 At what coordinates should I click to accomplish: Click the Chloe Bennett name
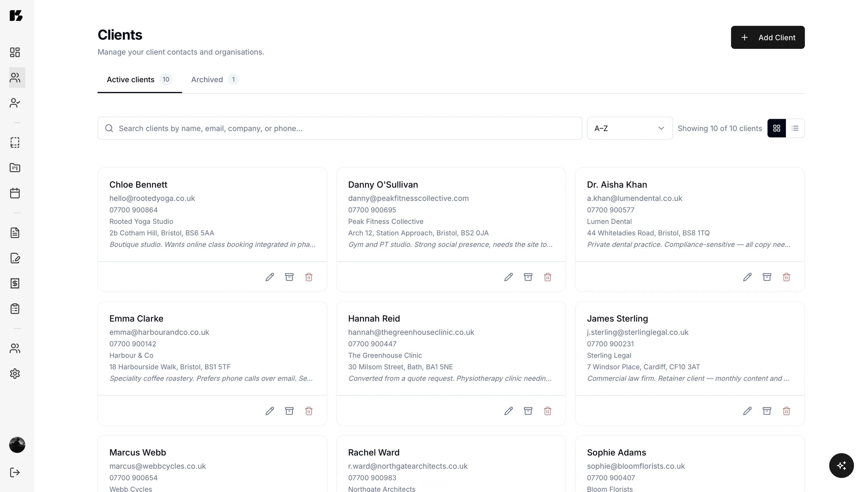(x=138, y=185)
